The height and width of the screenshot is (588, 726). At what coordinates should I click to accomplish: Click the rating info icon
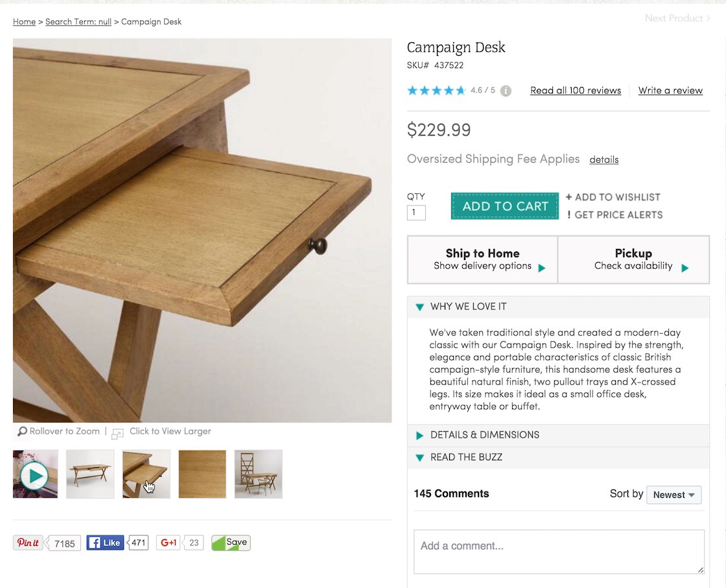pos(506,91)
